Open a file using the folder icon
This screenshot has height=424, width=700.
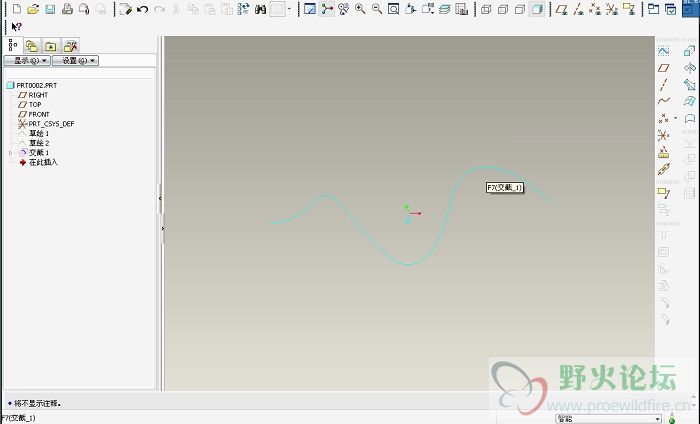33,9
